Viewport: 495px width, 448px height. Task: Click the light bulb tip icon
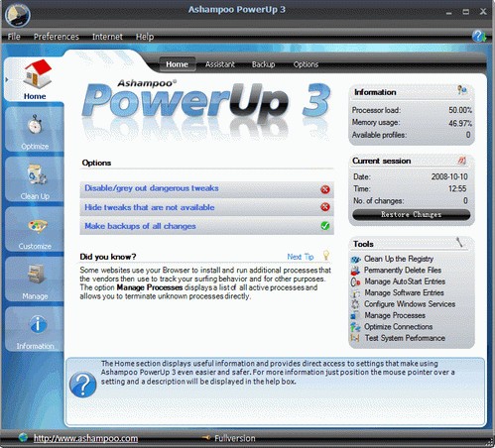point(325,255)
